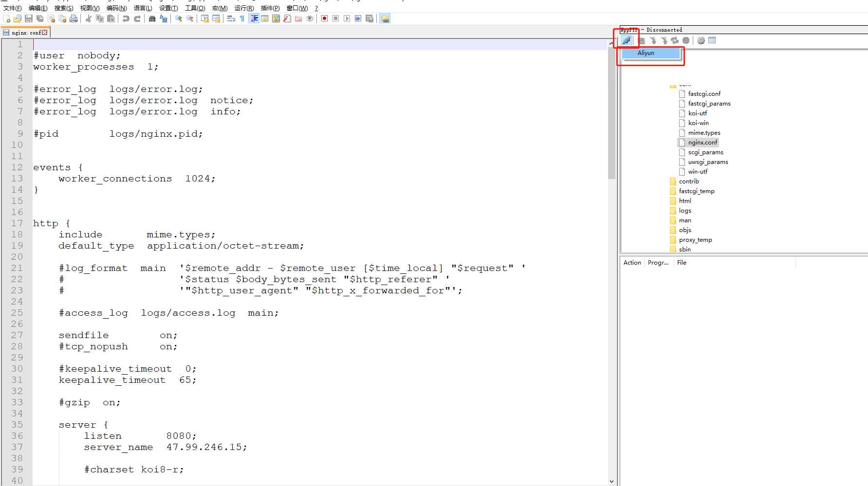Click the Copy toolbar icon

click(100, 18)
